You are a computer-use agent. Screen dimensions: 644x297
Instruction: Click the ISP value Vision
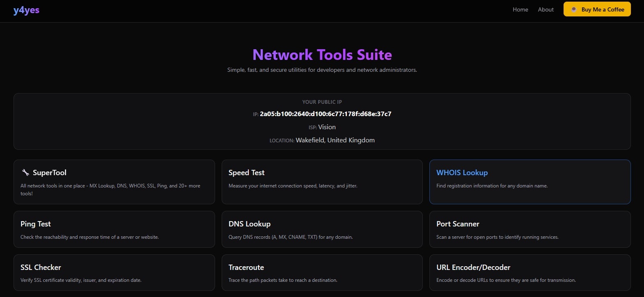(327, 127)
